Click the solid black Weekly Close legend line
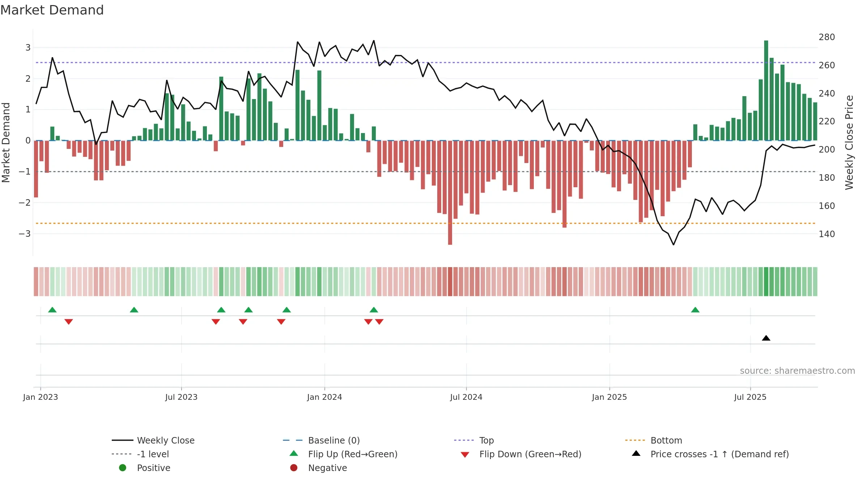This screenshot has width=868, height=488. point(123,440)
